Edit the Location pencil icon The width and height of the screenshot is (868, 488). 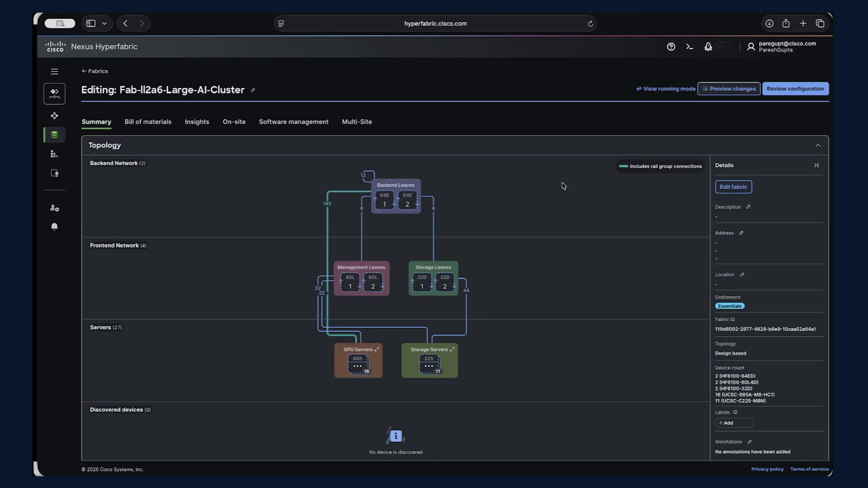click(742, 275)
